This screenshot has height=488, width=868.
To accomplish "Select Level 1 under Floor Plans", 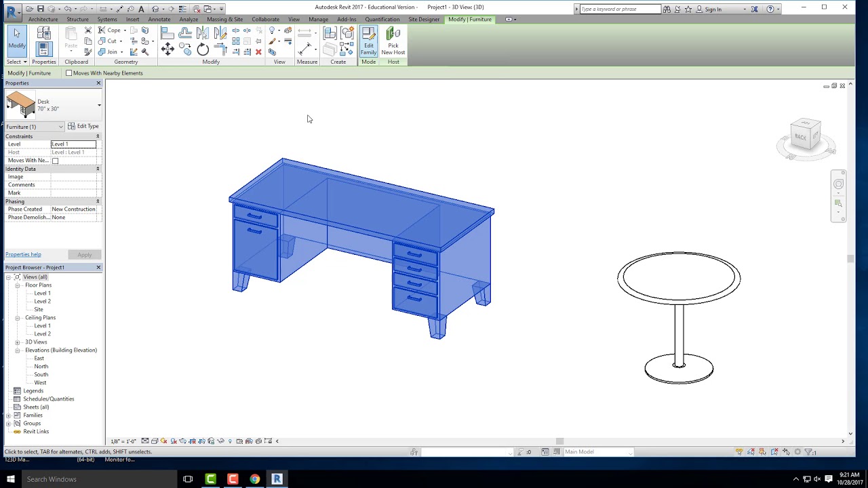I will (42, 293).
